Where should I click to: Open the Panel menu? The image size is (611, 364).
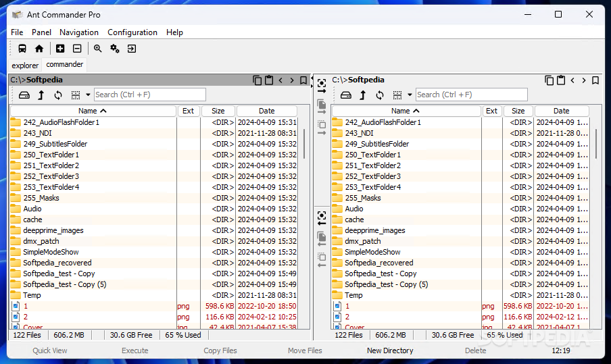(x=41, y=32)
